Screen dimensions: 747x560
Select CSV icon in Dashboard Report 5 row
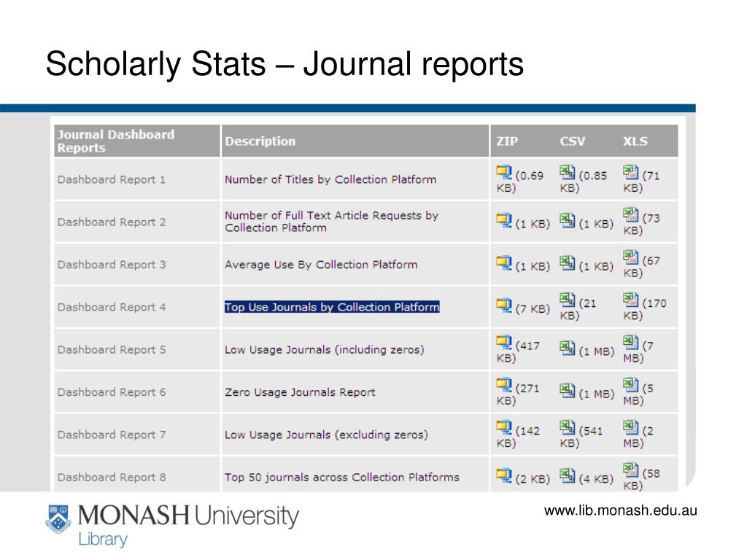pyautogui.click(x=568, y=348)
